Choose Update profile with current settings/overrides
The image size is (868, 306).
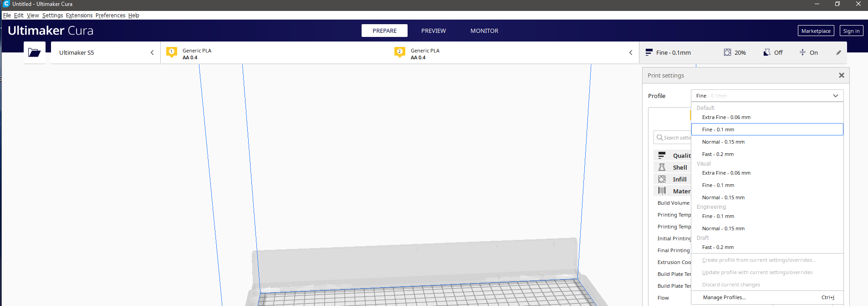[767, 272]
